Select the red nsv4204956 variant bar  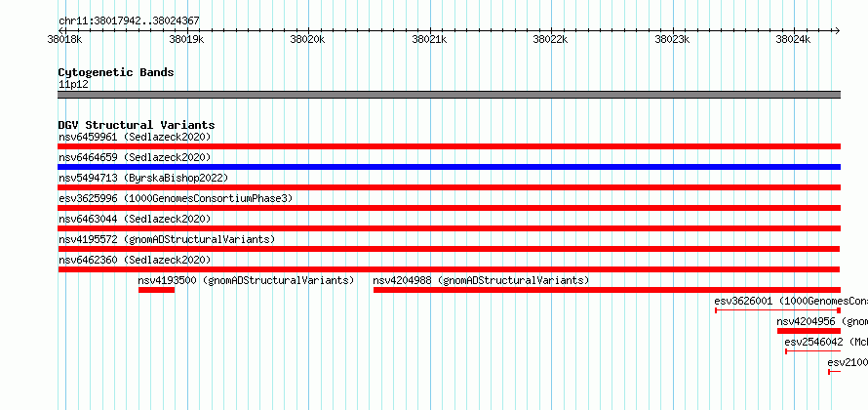pyautogui.click(x=809, y=331)
